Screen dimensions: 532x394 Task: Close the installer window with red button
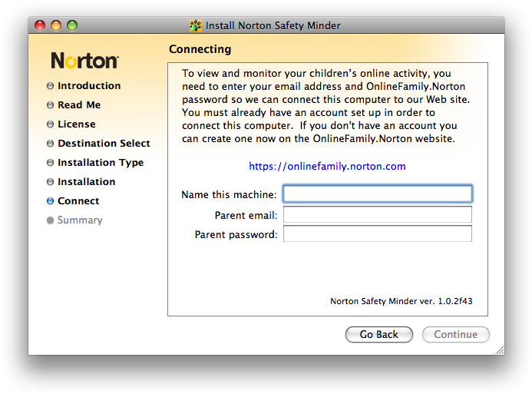[x=40, y=25]
